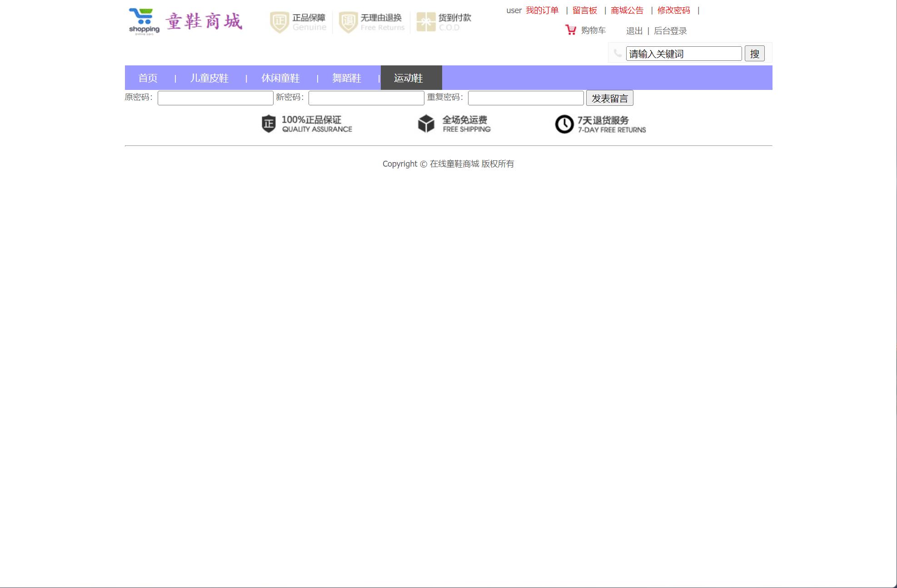Select the 全场免运费 free shipping icon
897x588 pixels.
coord(426,124)
